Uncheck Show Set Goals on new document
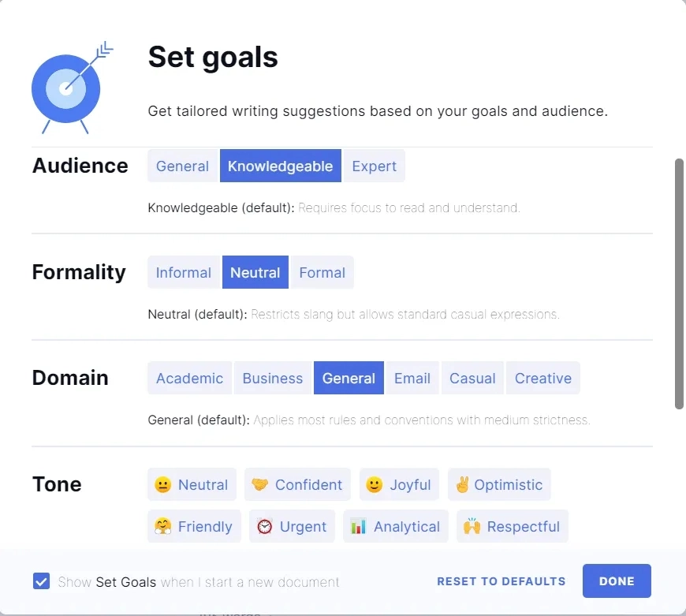Screen dimensions: 686x616 click(42, 581)
